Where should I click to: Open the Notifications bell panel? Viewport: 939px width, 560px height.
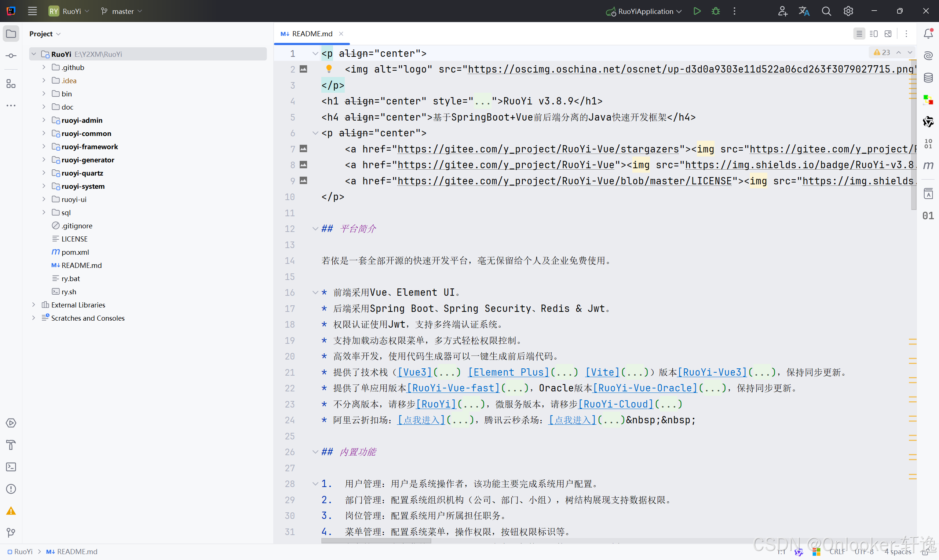coord(928,34)
